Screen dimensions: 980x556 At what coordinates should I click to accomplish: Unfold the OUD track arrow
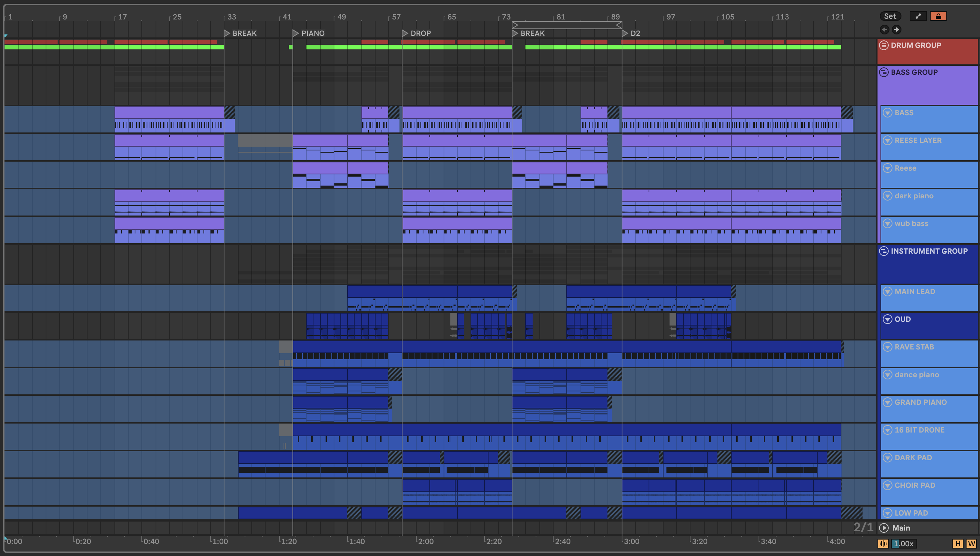pyautogui.click(x=888, y=319)
